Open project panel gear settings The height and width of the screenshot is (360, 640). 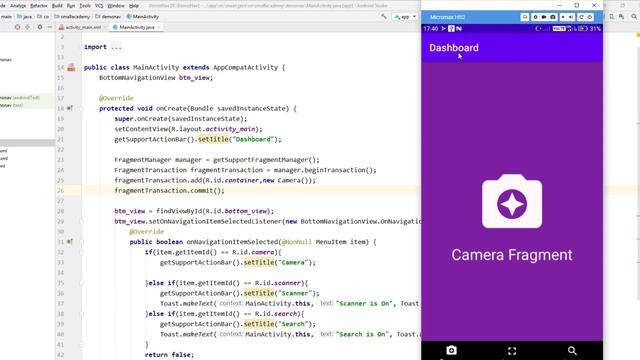[40, 27]
